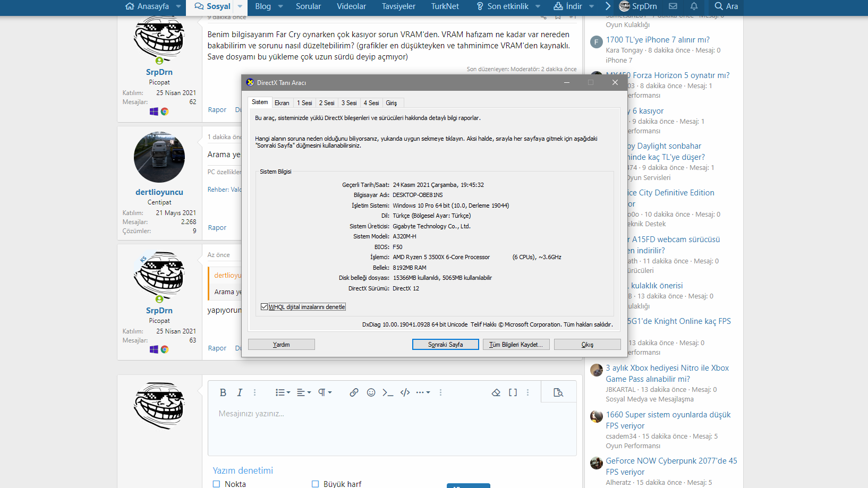Screen dimensions: 868x488
Task: Click the avatar beside the GeForce NOW thread
Action: (x=597, y=463)
